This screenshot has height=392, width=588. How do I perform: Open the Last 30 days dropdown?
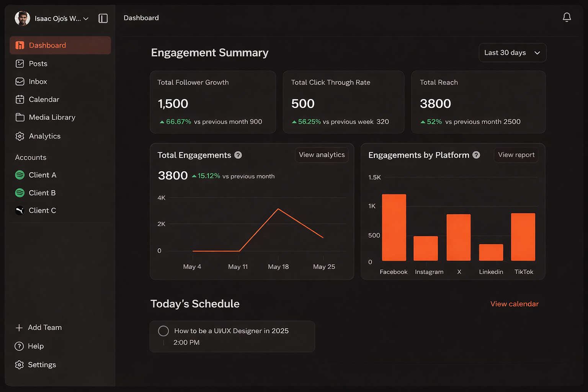pyautogui.click(x=512, y=53)
